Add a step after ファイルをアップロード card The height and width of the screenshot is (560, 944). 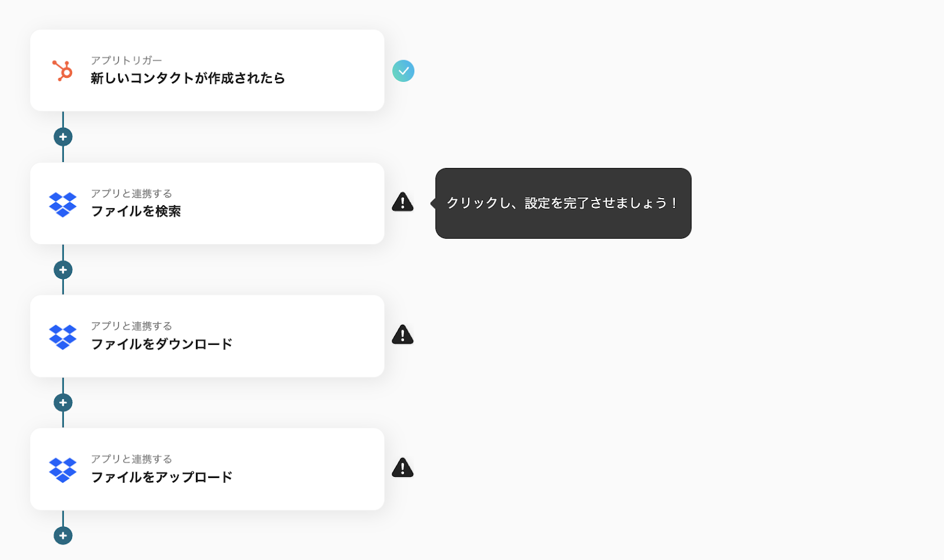click(63, 536)
